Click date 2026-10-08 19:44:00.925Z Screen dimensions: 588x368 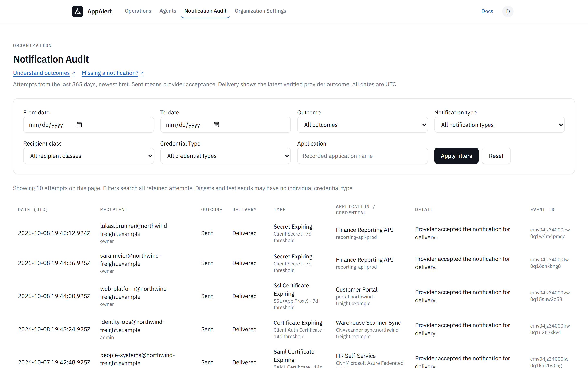[x=54, y=296]
